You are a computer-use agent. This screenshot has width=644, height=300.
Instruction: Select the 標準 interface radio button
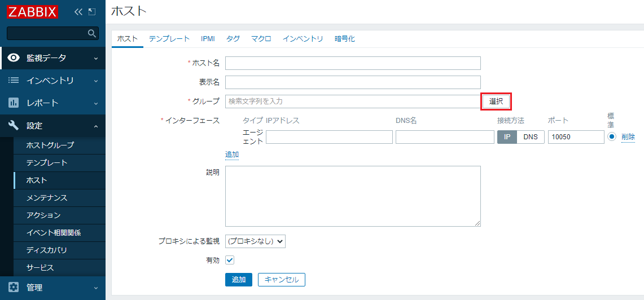pos(612,137)
